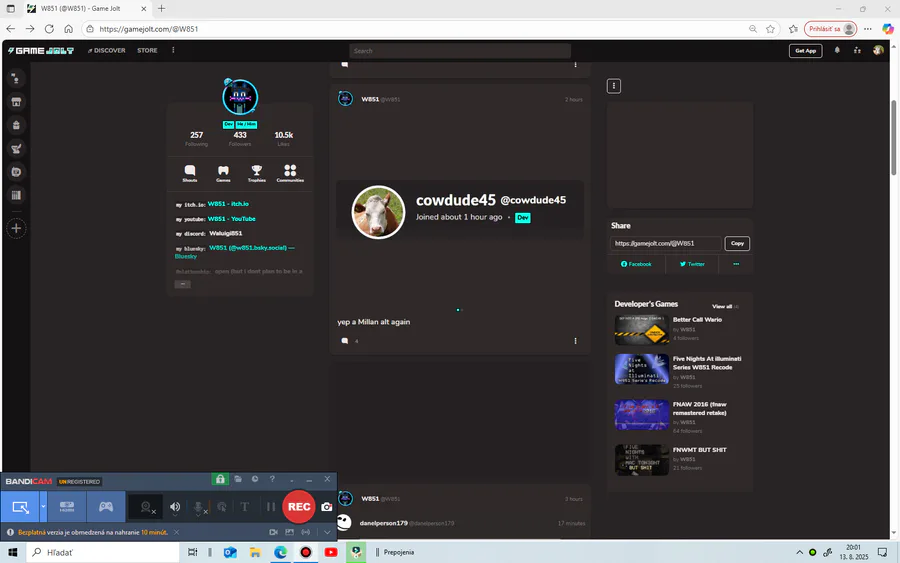900x563 pixels.
Task: Open the quests icon in left sidebar
Action: coord(16,149)
